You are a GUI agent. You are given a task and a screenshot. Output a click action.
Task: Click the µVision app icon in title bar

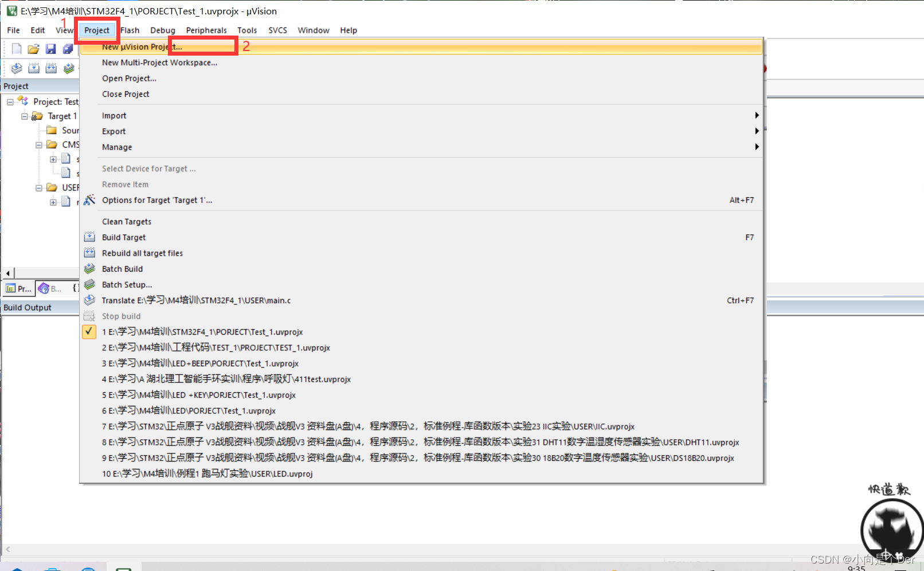[11, 11]
